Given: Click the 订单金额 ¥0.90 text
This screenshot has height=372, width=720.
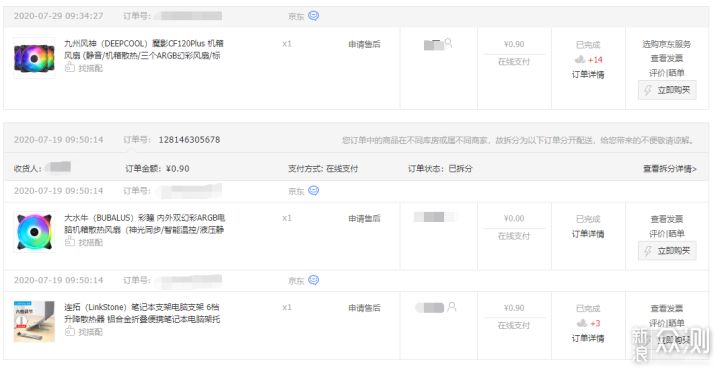Looking at the screenshot, I should coord(157,169).
